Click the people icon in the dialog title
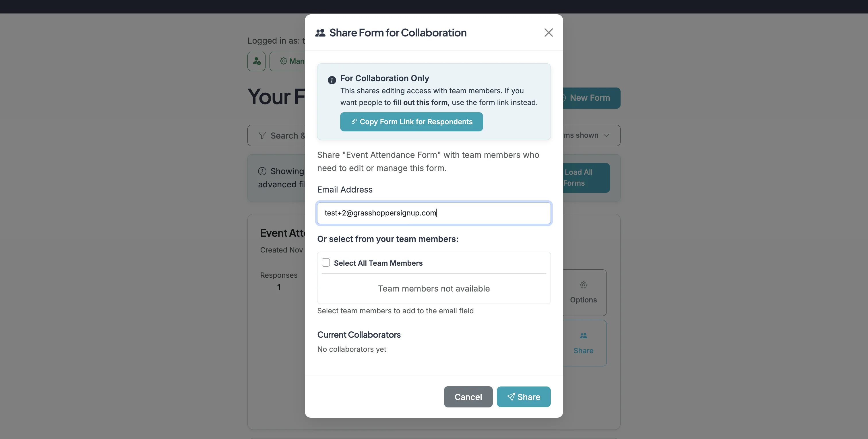This screenshot has width=868, height=439. click(320, 32)
